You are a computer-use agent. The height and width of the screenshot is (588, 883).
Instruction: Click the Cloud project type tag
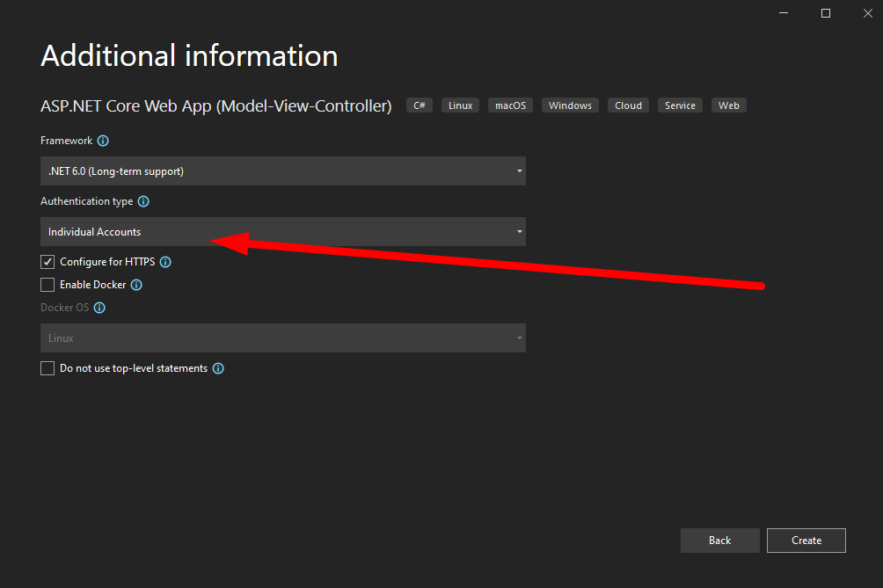click(x=628, y=105)
